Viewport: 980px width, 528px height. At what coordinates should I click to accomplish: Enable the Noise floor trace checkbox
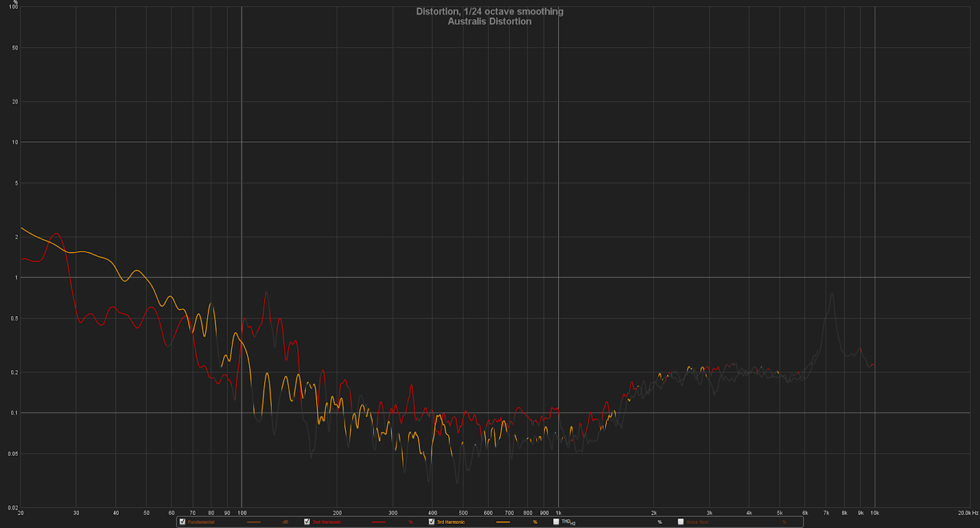pos(680,522)
